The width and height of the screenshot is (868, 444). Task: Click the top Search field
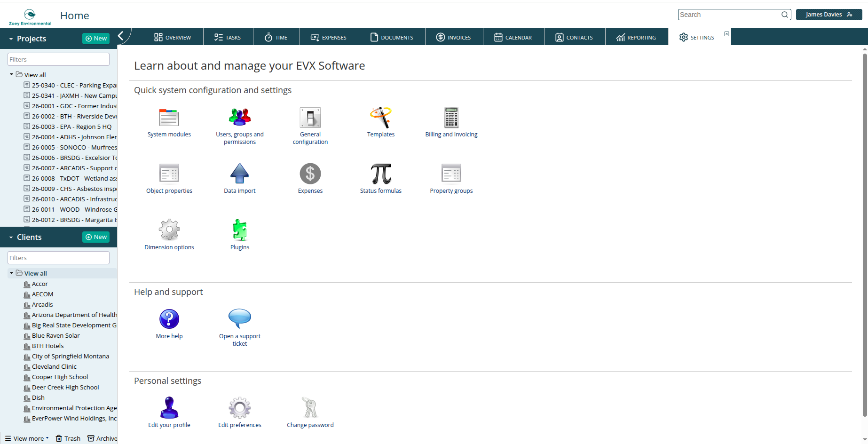pyautogui.click(x=734, y=15)
